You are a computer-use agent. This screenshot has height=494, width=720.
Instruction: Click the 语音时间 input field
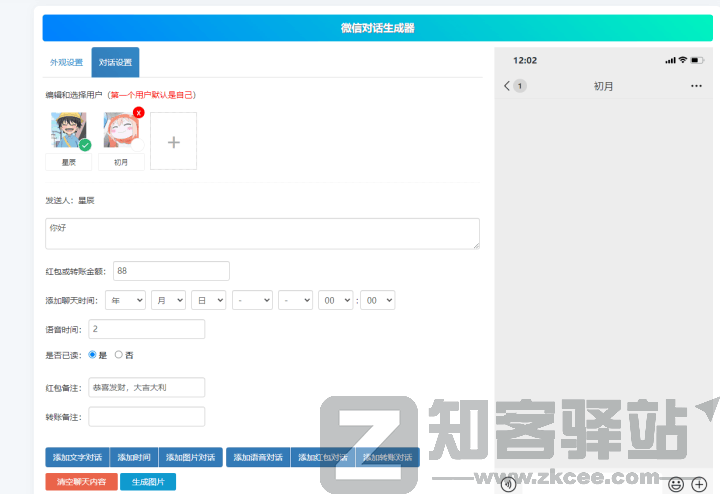(146, 329)
